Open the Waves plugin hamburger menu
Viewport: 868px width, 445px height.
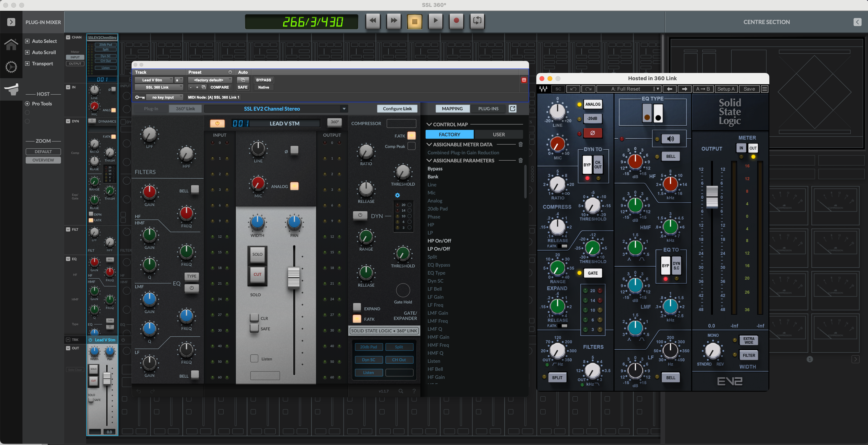point(765,89)
